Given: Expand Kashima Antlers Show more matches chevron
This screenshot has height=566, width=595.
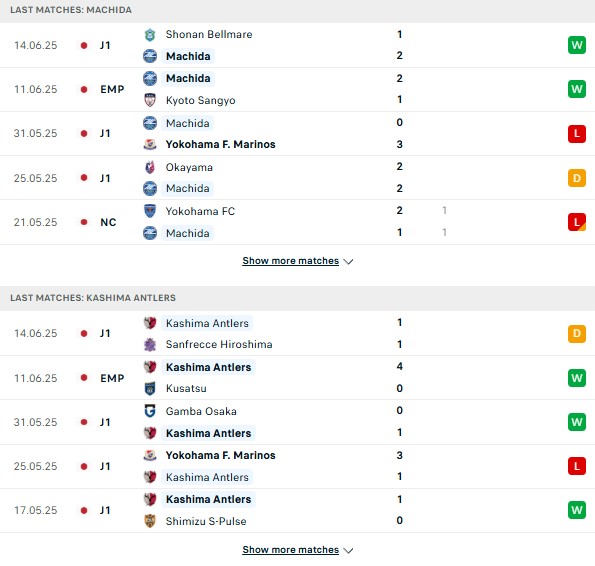Looking at the screenshot, I should (348, 550).
